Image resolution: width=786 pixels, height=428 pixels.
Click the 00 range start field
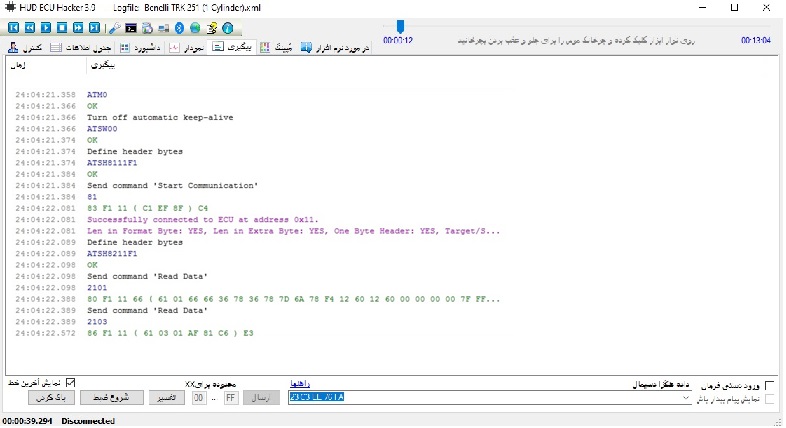pyautogui.click(x=199, y=398)
